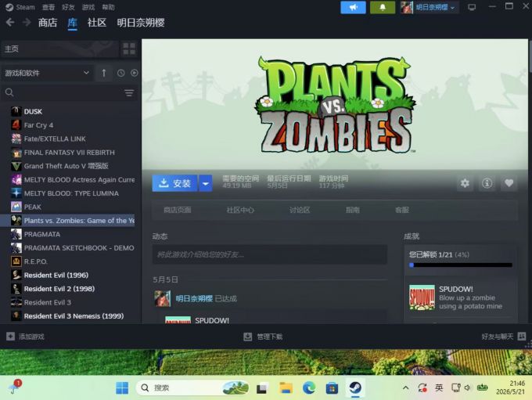Open Support link (客服)

[x=402, y=211]
